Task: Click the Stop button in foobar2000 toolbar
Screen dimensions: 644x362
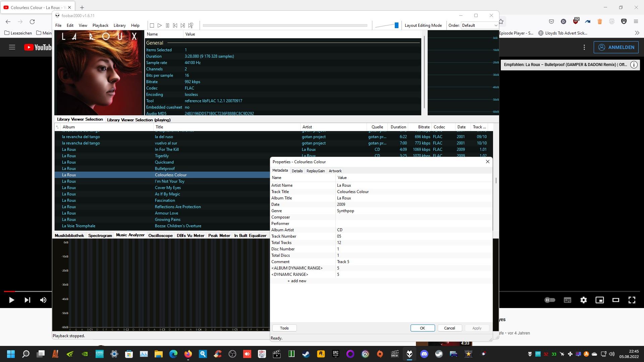Action: pyautogui.click(x=152, y=25)
